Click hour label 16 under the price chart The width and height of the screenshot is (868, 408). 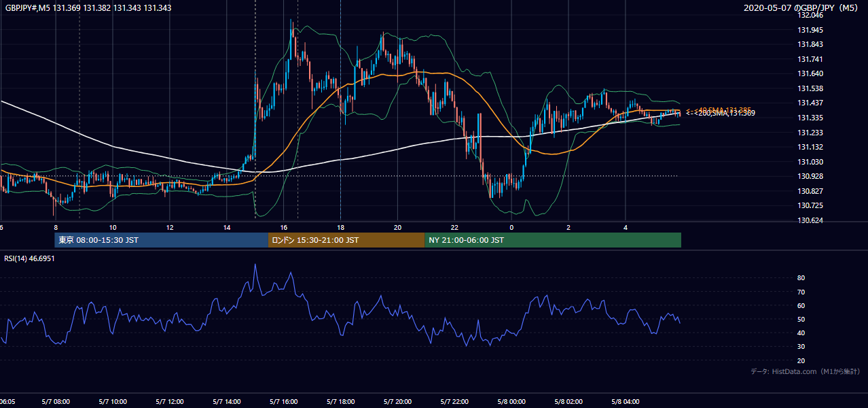(x=284, y=227)
